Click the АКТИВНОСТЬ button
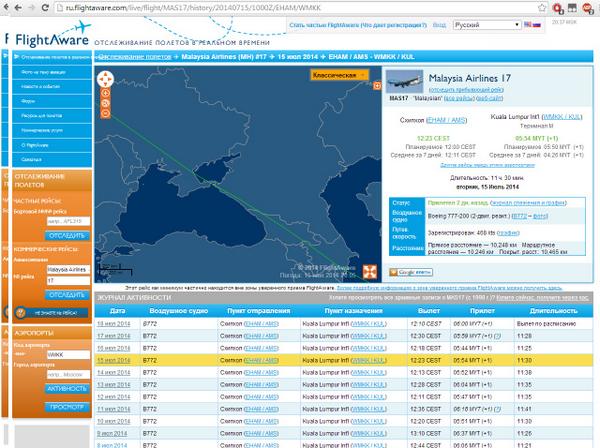 coord(67,389)
